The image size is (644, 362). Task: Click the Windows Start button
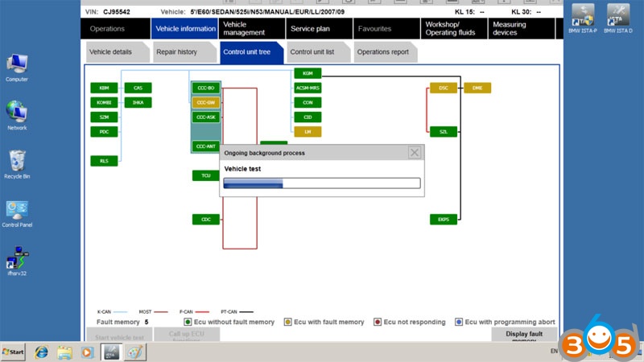13,352
